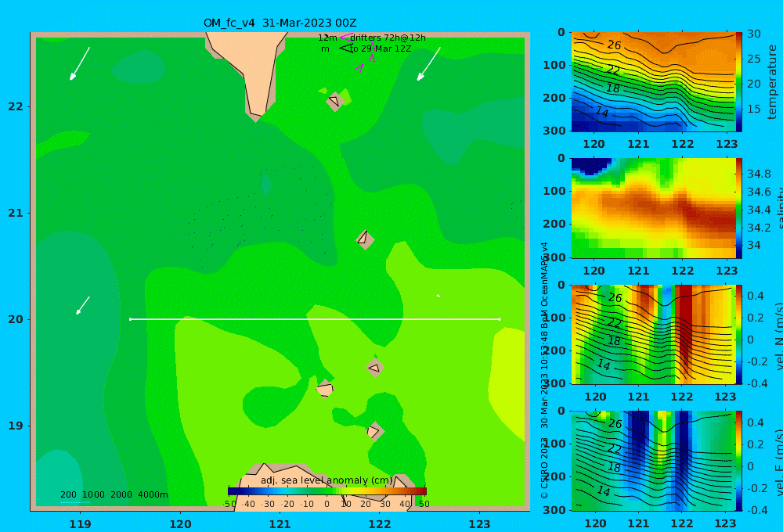Viewport: 783px width, 532px height.
Task: Click the white arrow near longitude 122.5 at the map top
Action: pyautogui.click(x=429, y=64)
